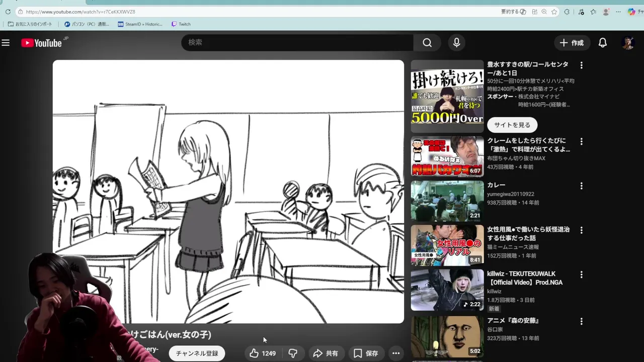Viewport: 644px width, 362px height.
Task: Share the video via 共有 button
Action: coord(326,353)
